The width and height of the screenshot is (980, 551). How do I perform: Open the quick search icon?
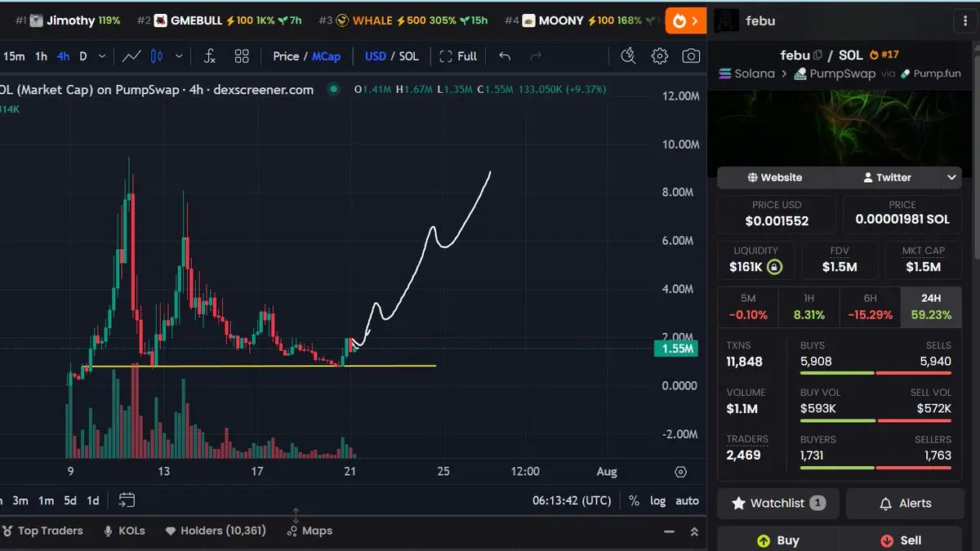pyautogui.click(x=628, y=56)
